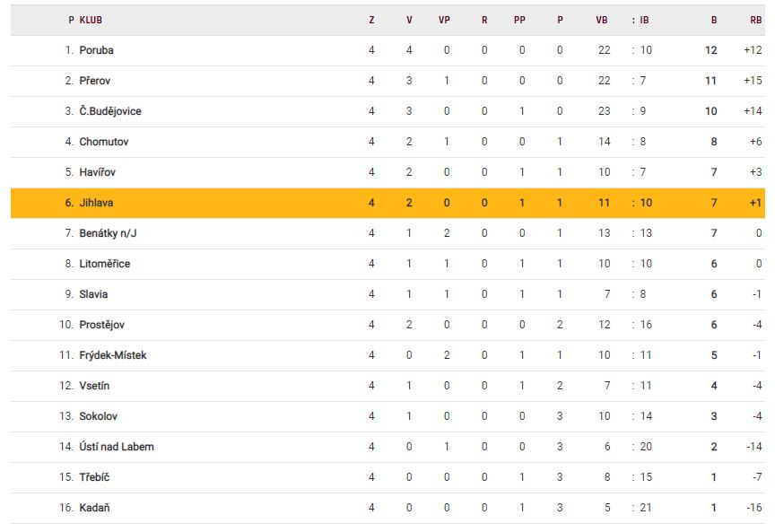Click on Chomutov in the standings
This screenshot has height=532, width=775.
pos(103,142)
